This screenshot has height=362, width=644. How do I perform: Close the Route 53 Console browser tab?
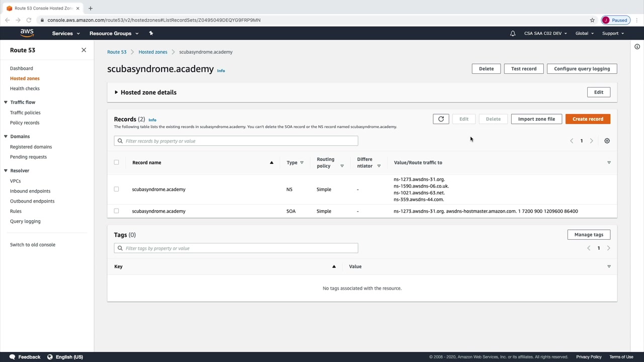point(77,8)
